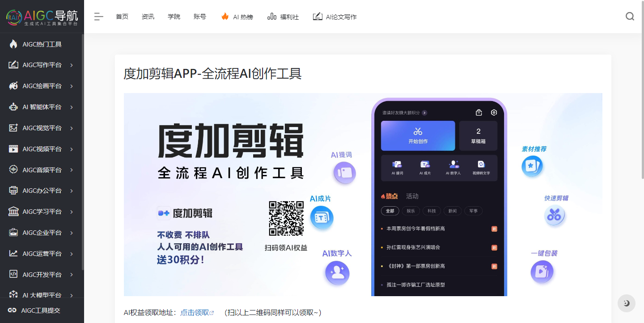Open the 学院 nav menu item

click(174, 17)
